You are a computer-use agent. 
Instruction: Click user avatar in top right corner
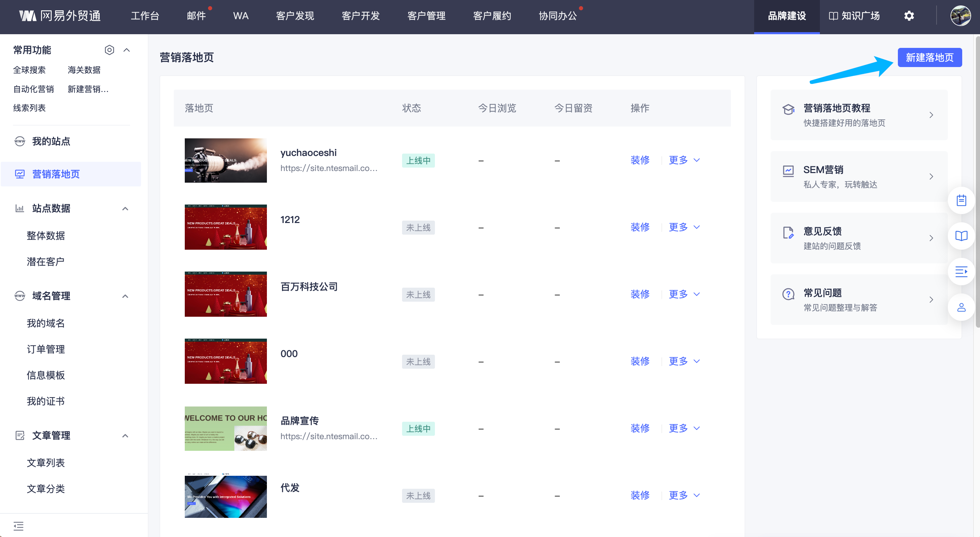[960, 16]
